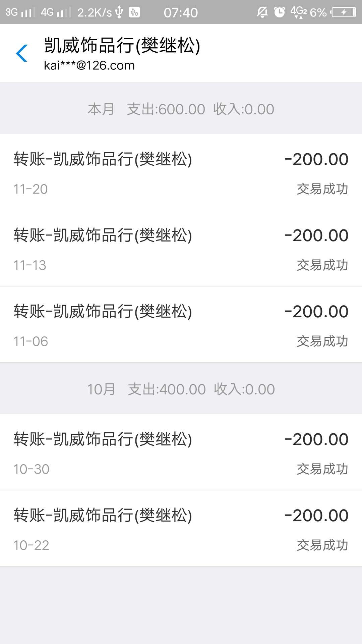Tap the 凯威饰品行(樊继松) page title
The width and height of the screenshot is (362, 644).
click(x=122, y=45)
